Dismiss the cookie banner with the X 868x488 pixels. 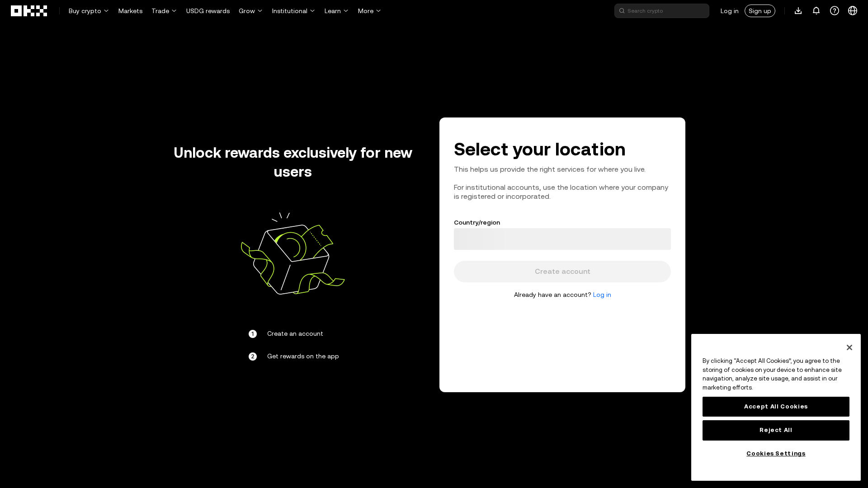(x=849, y=347)
